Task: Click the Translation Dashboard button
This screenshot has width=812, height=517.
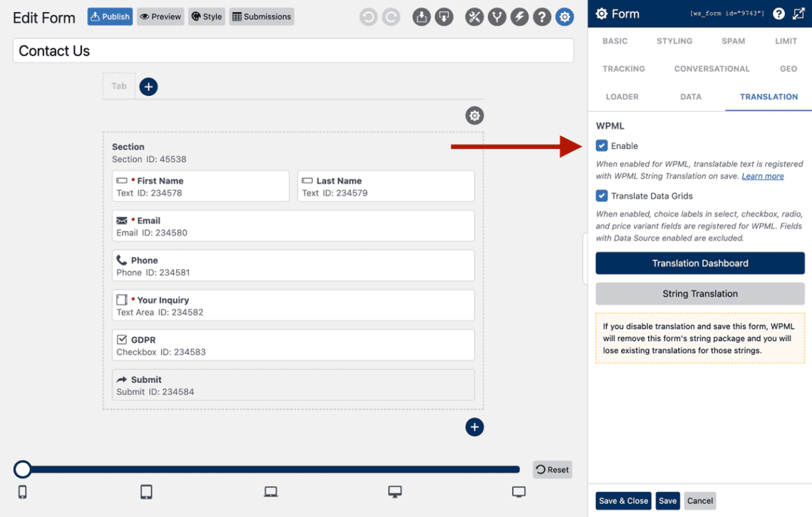Action: pyautogui.click(x=700, y=263)
